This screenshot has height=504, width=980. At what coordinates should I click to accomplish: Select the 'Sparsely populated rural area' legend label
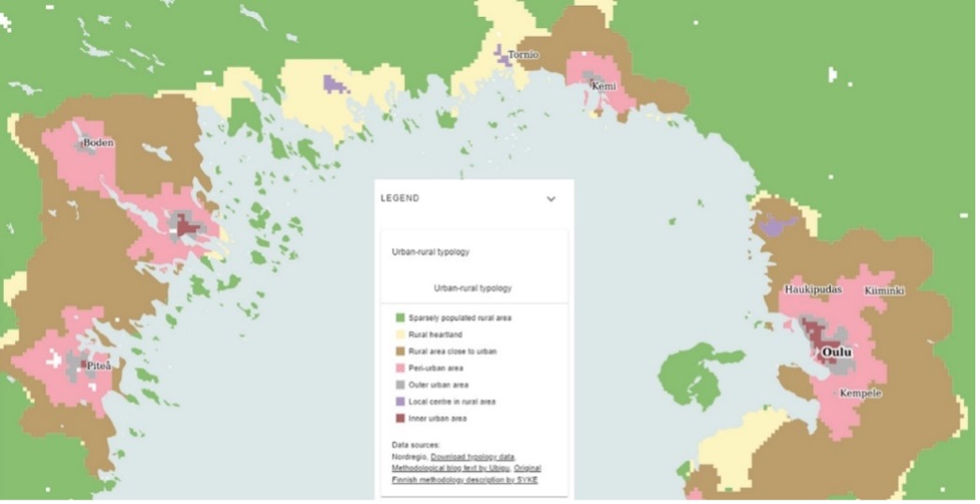pyautogui.click(x=460, y=318)
